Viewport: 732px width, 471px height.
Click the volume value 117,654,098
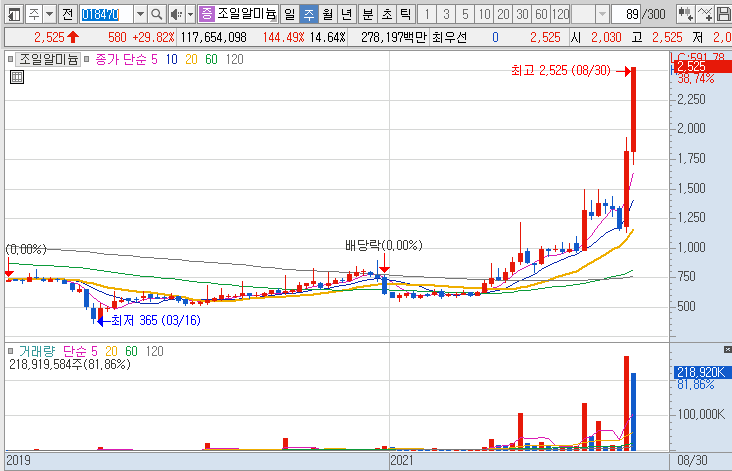point(214,37)
